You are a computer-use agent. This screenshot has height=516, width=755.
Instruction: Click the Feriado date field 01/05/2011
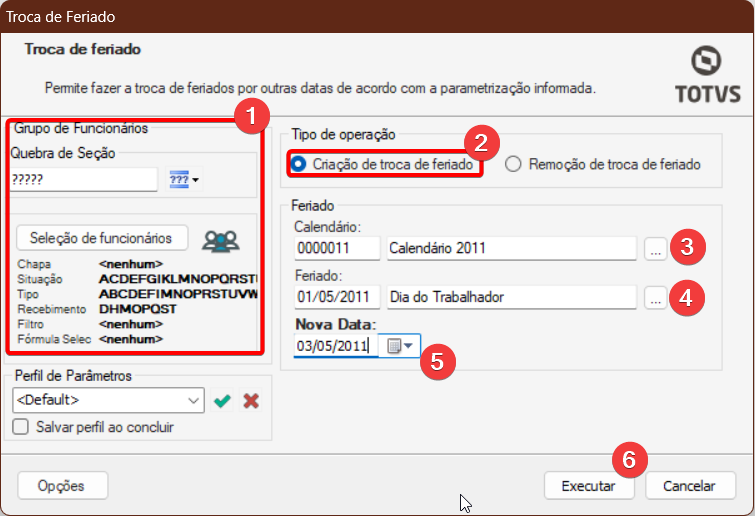[x=337, y=297]
